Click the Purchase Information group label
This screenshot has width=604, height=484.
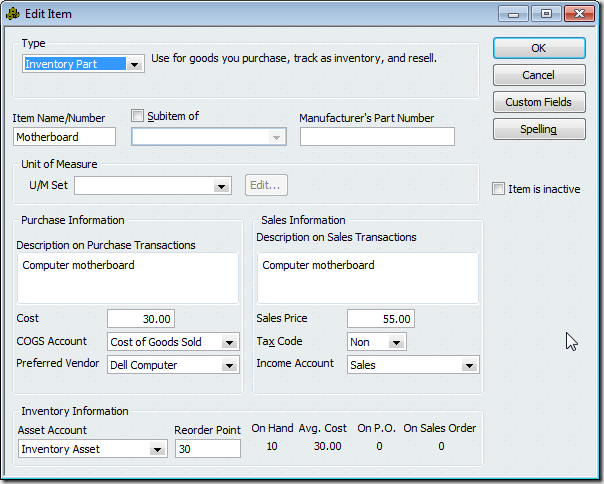point(73,220)
